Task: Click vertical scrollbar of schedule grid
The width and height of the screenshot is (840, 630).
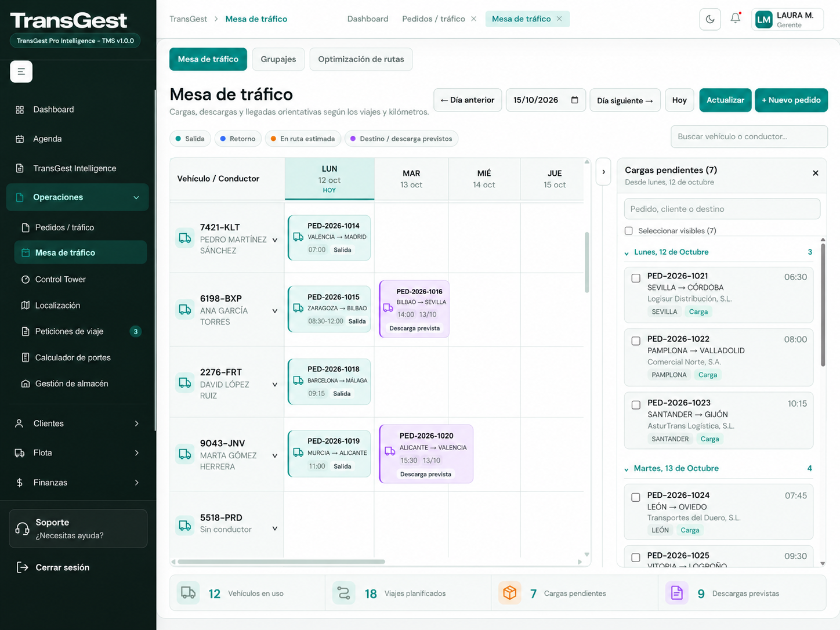Action: pos(586,262)
